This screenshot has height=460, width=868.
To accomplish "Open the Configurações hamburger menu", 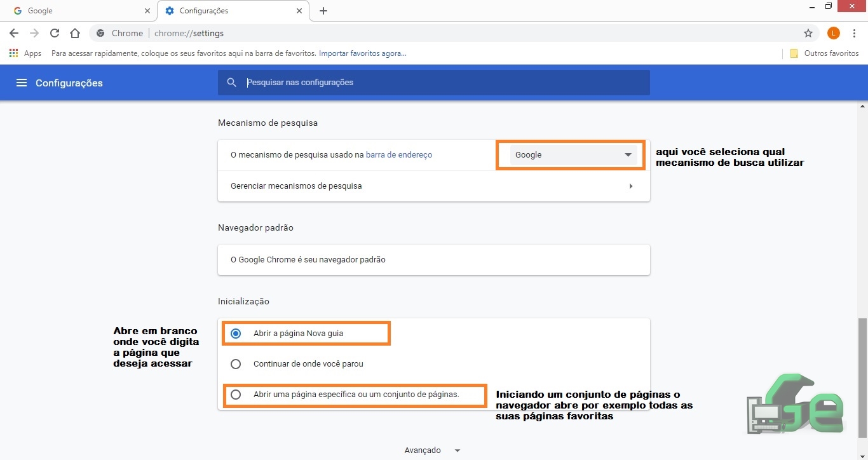I will (x=22, y=83).
